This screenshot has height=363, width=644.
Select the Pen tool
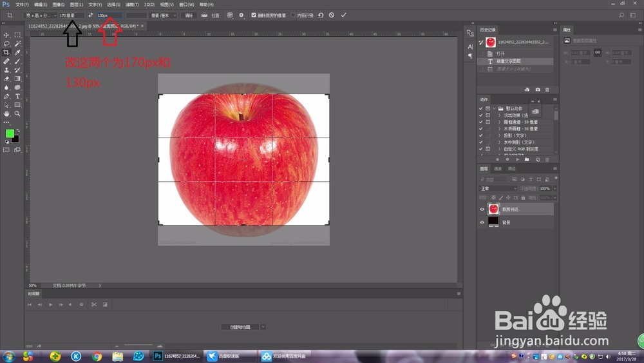6,96
